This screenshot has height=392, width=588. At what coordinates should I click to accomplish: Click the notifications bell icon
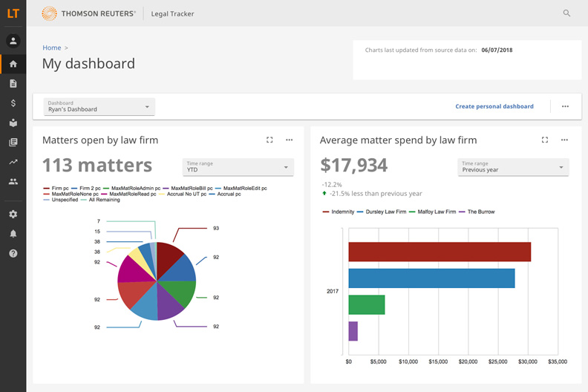13,234
